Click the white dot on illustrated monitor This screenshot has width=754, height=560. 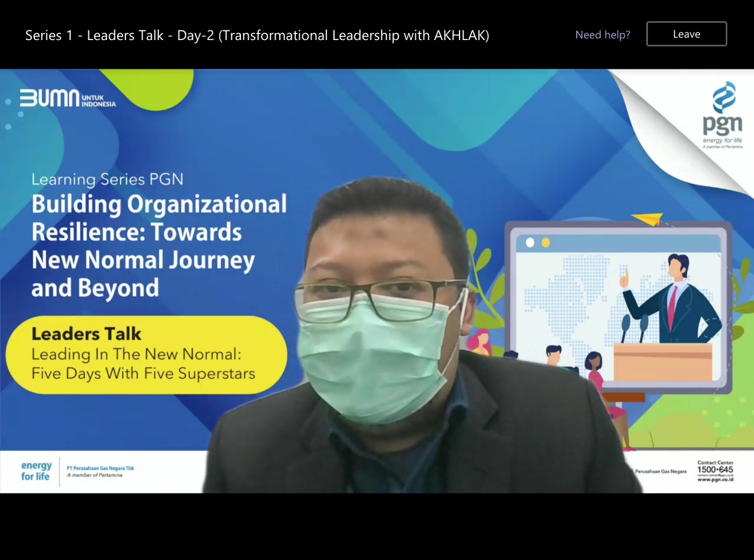(x=530, y=243)
